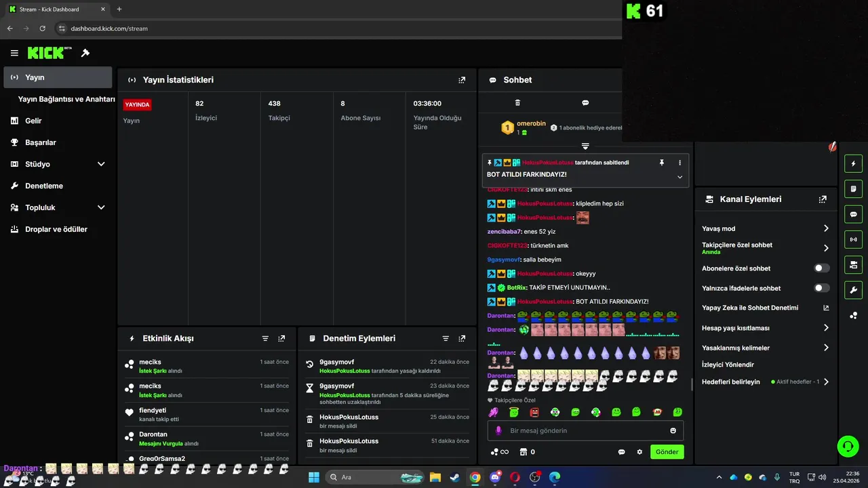The width and height of the screenshot is (868, 488).
Task: Open Droplar ve ödüller
Action: click(58, 229)
